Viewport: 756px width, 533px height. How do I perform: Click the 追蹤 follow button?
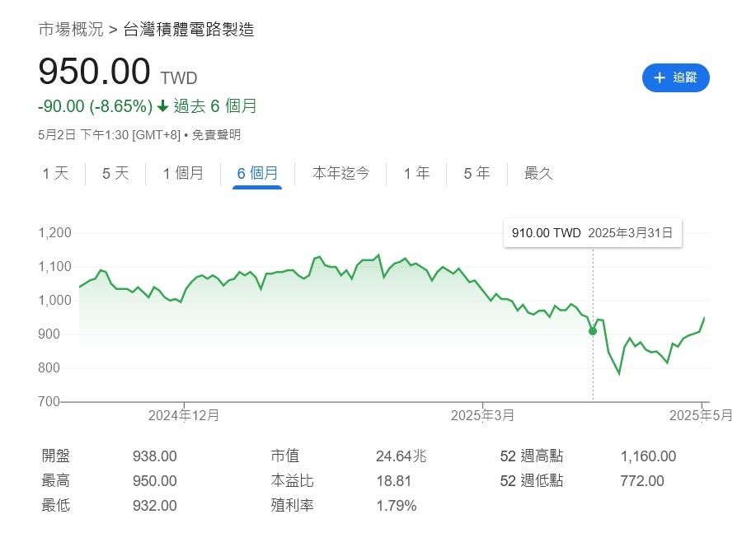point(675,77)
